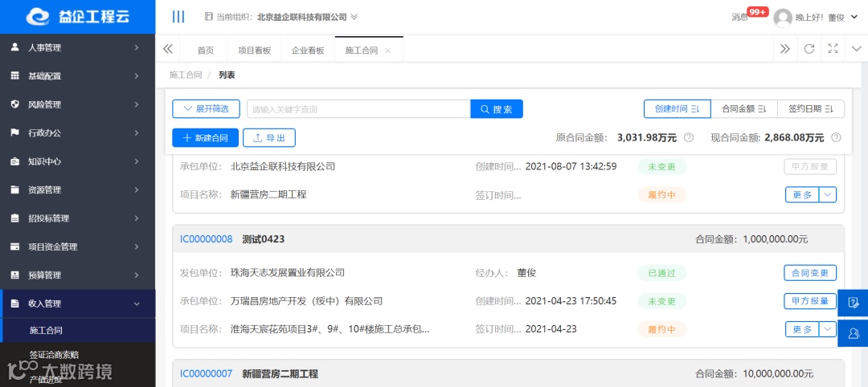This screenshot has height=387, width=868.
Task: Click the 资源管理 folder icon
Action: (x=15, y=189)
